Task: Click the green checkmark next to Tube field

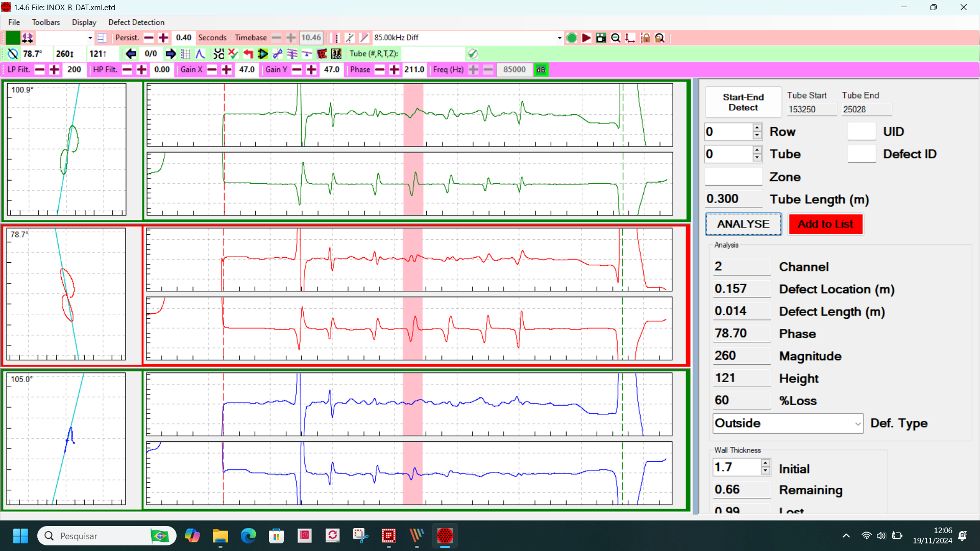Action: tap(473, 54)
